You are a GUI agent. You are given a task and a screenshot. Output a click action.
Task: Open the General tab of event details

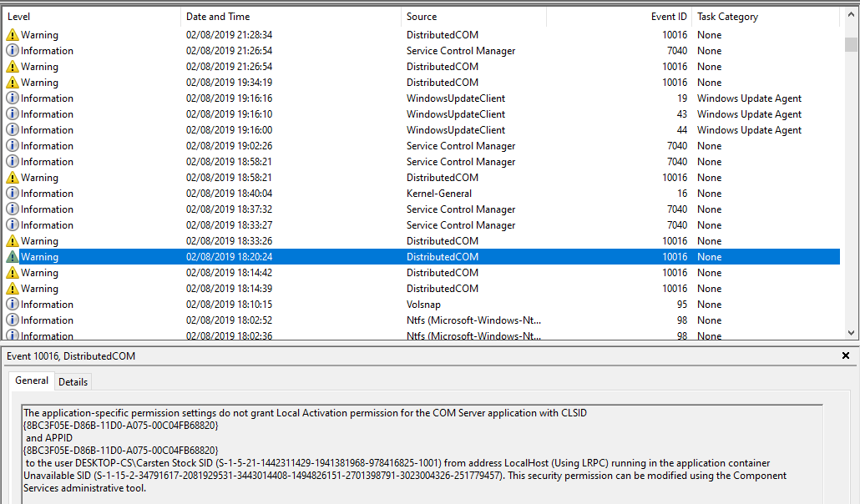tap(31, 381)
